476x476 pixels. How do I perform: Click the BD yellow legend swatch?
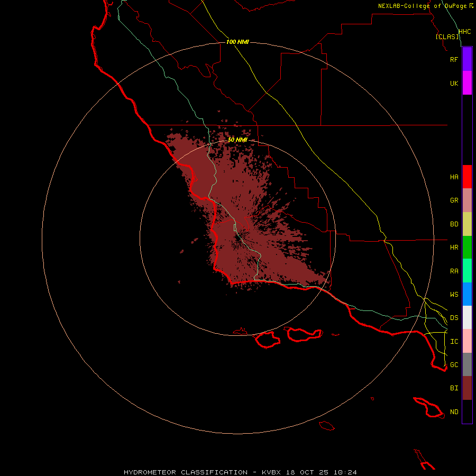467,224
